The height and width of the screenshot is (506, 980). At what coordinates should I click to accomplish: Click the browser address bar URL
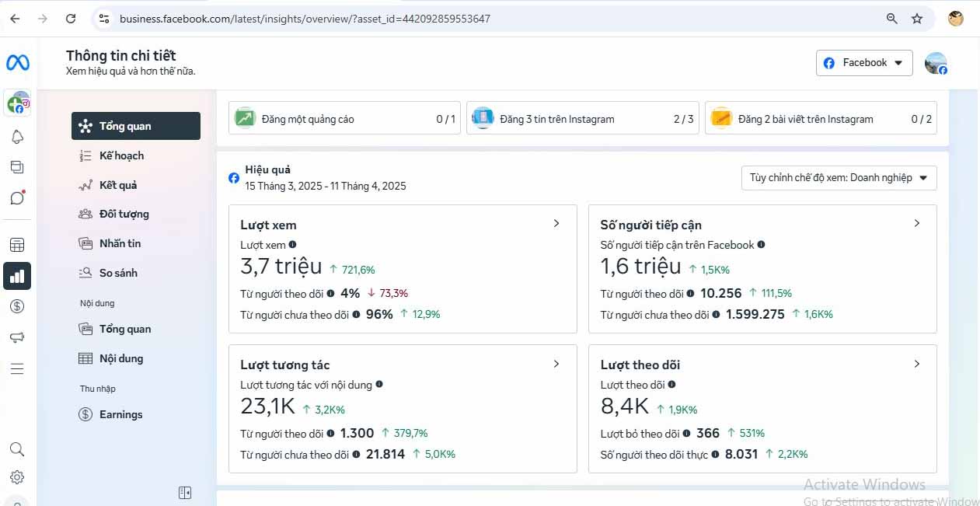tap(305, 19)
